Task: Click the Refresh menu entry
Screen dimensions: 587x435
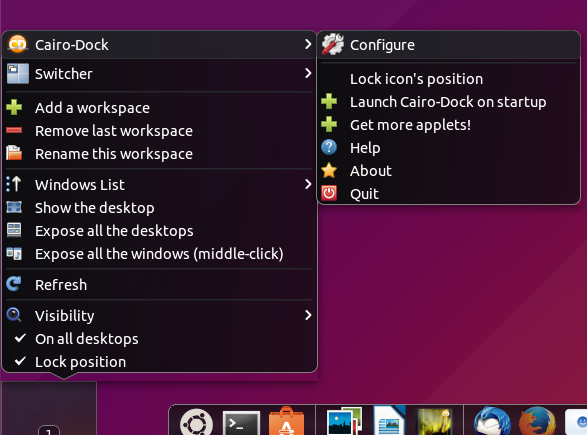Action: 159,285
